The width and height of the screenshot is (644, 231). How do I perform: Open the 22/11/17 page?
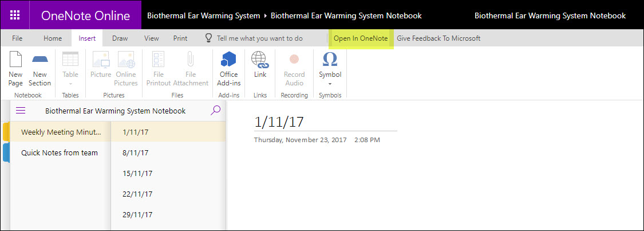tap(168, 194)
